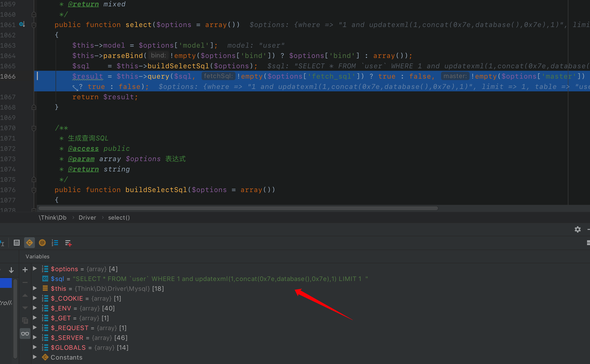
Task: Expand the $_SERVER array variable
Action: click(34, 337)
